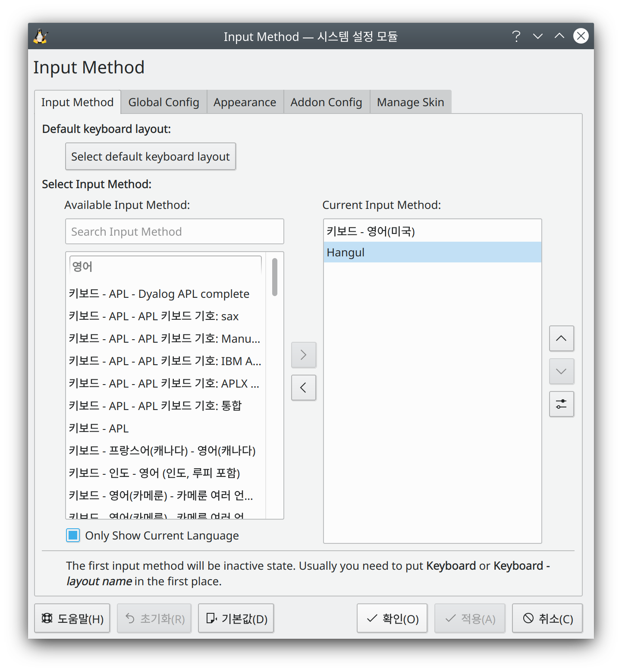Select the plain 키보드 - APL entry
This screenshot has width=622, height=672.
point(166,429)
